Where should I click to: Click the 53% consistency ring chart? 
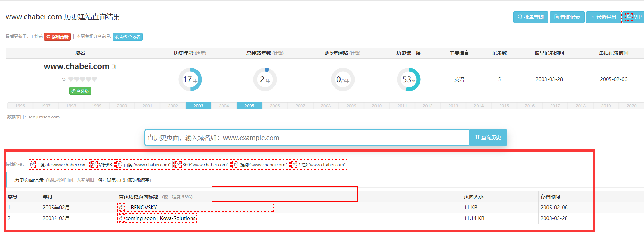coord(408,79)
